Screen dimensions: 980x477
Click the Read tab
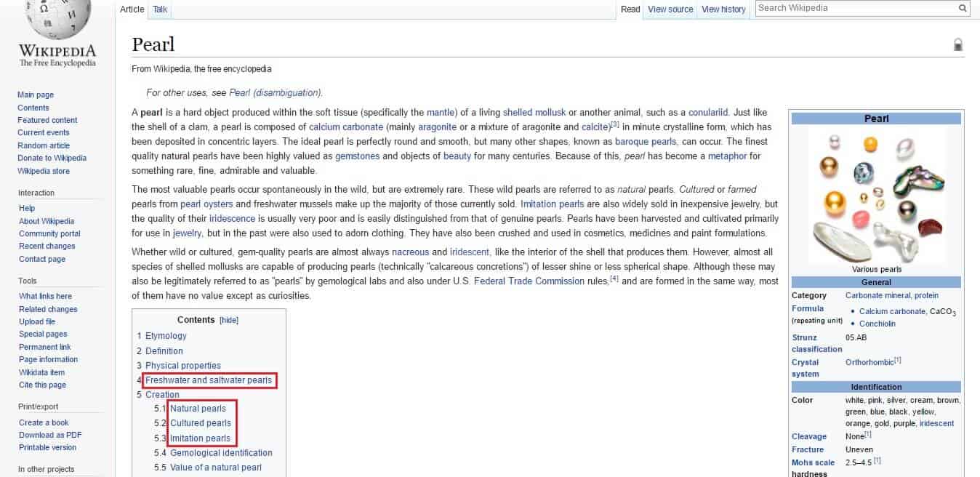point(630,9)
